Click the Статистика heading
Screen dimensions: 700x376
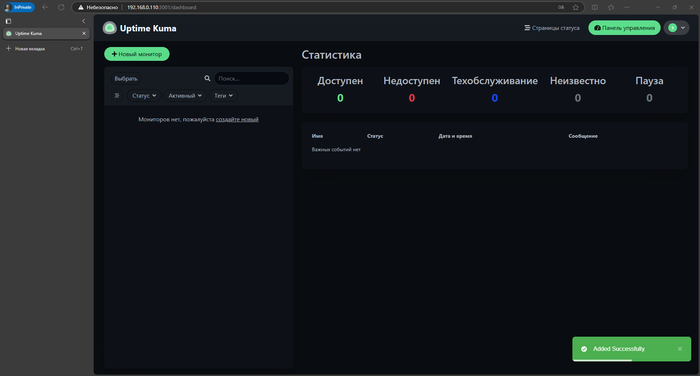pos(331,54)
